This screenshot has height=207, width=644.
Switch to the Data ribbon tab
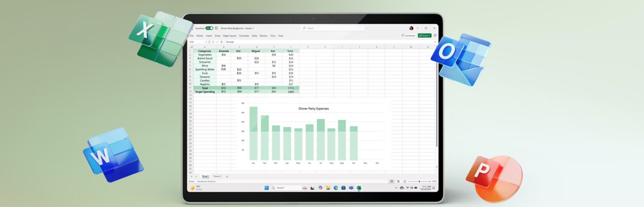[254, 36]
